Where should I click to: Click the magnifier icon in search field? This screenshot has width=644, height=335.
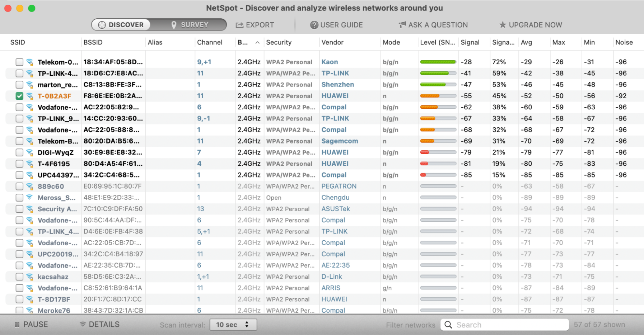(x=448, y=325)
